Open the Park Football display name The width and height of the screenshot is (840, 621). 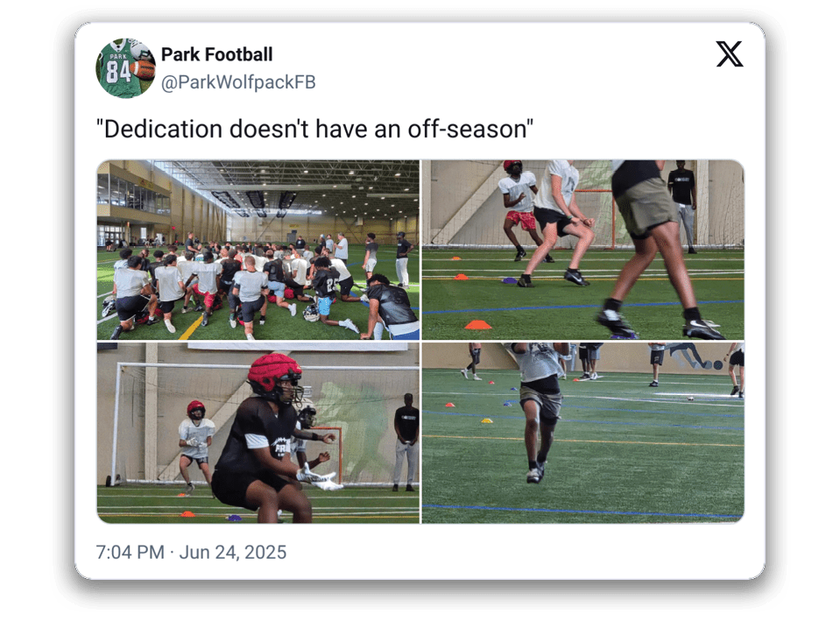(x=217, y=54)
